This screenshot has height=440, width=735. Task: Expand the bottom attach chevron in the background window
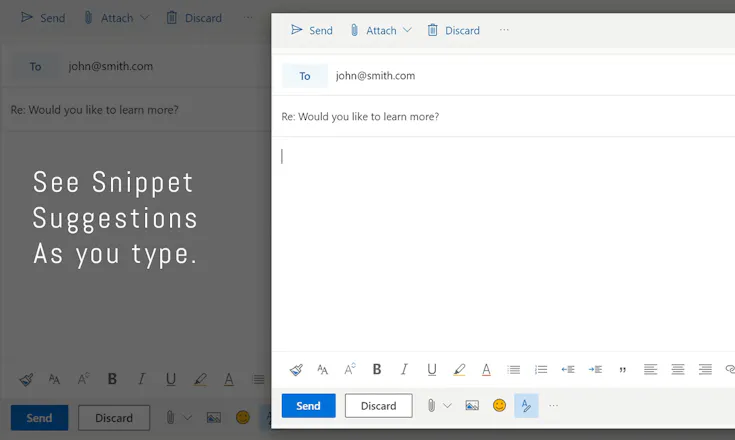tap(187, 418)
